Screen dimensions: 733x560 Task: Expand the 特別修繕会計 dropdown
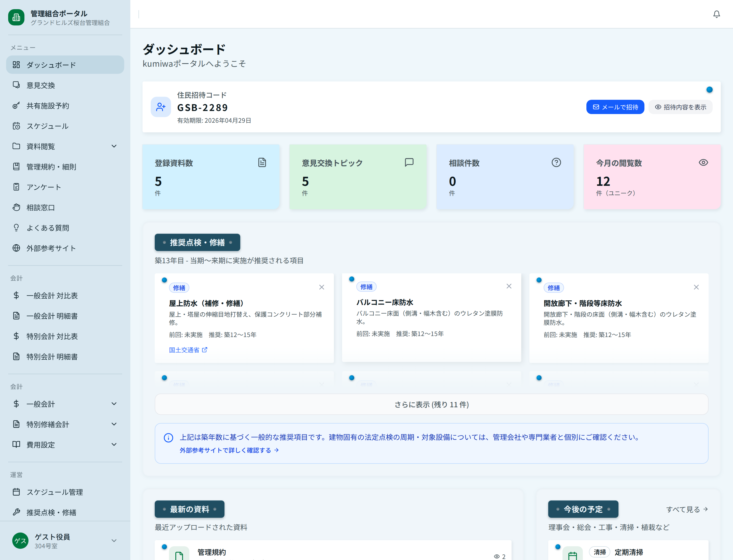coord(114,424)
